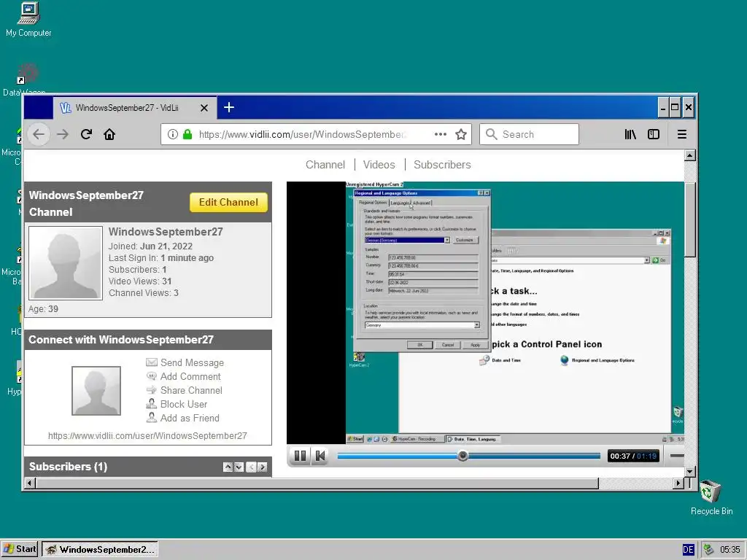Image resolution: width=747 pixels, height=560 pixels.
Task: Bookmark this page with the star
Action: pos(461,134)
